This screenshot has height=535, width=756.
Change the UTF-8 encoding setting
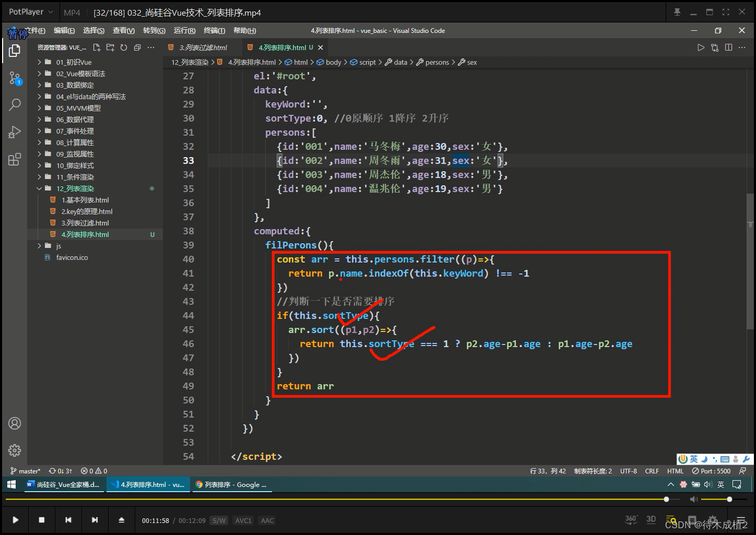(629, 471)
